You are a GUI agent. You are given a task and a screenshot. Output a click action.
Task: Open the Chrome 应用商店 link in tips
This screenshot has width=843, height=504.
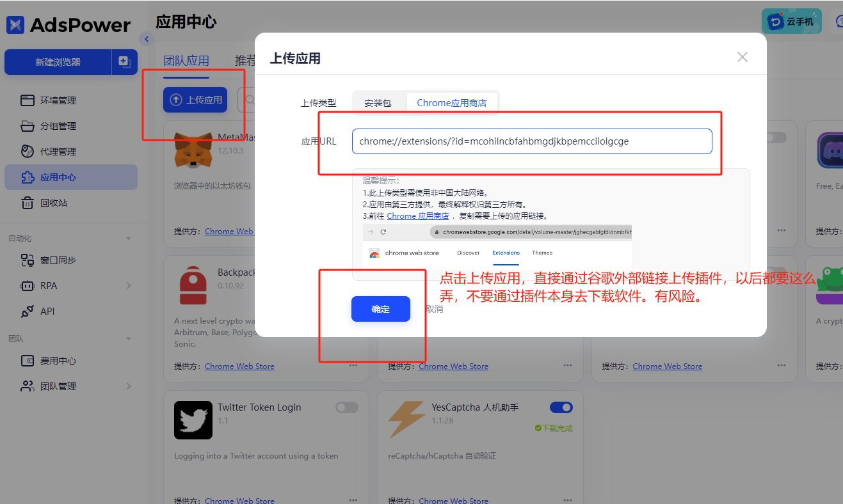(418, 216)
